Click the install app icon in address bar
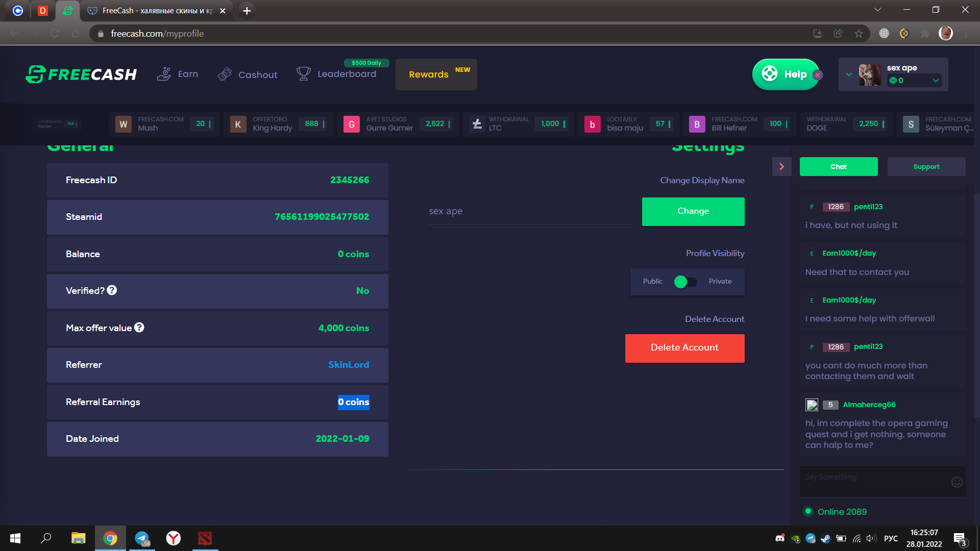Viewport: 980px width, 551px height. 818,34
